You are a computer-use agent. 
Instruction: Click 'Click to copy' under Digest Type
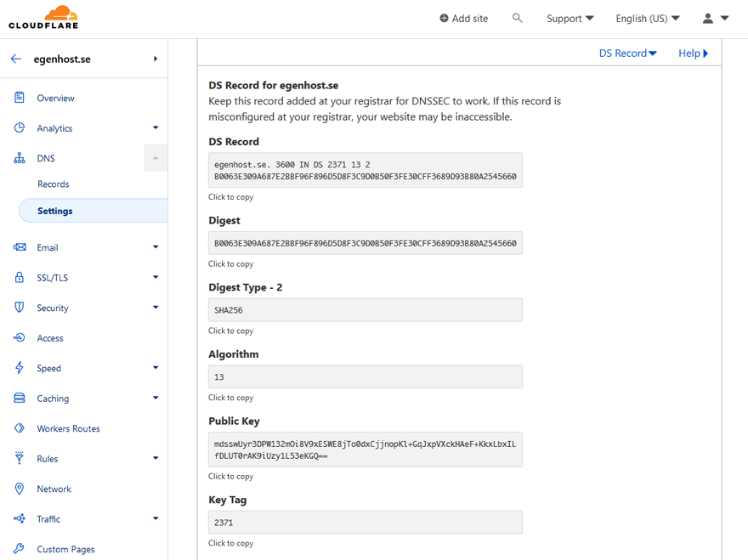(x=231, y=331)
